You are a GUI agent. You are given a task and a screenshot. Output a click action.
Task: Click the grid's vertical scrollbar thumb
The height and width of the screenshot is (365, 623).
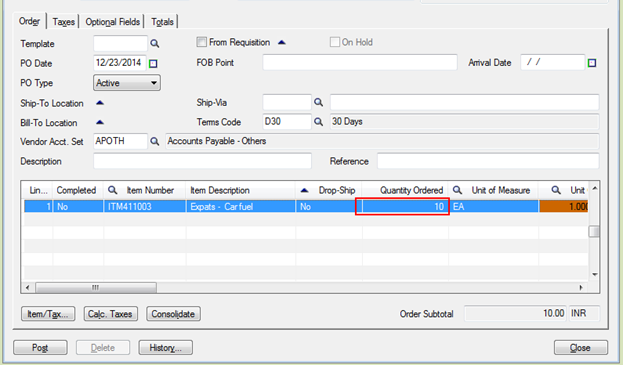click(x=594, y=232)
